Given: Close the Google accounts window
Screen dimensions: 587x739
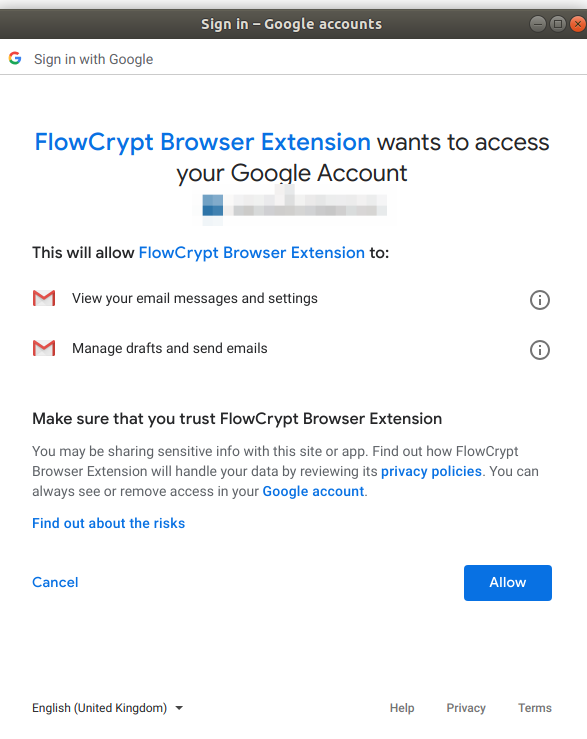Looking at the screenshot, I should pyautogui.click(x=577, y=24).
